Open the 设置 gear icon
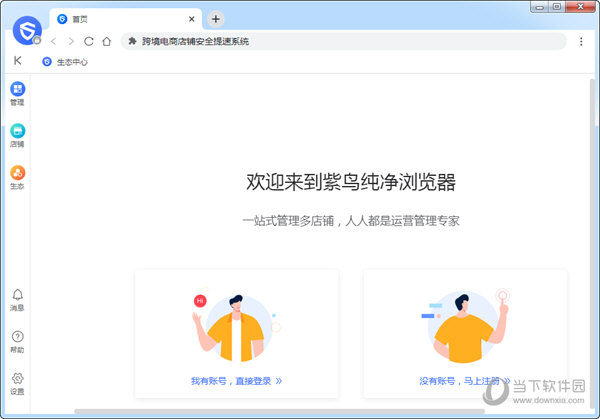The width and height of the screenshot is (600, 419). (18, 383)
